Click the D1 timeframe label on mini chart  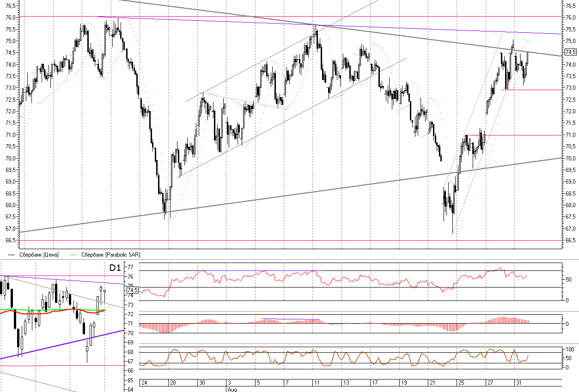[x=115, y=268]
